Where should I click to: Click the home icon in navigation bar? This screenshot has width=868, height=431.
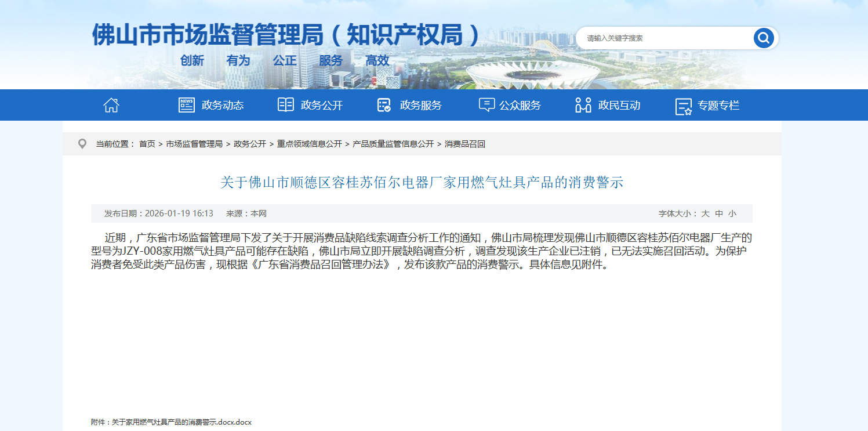(x=111, y=105)
